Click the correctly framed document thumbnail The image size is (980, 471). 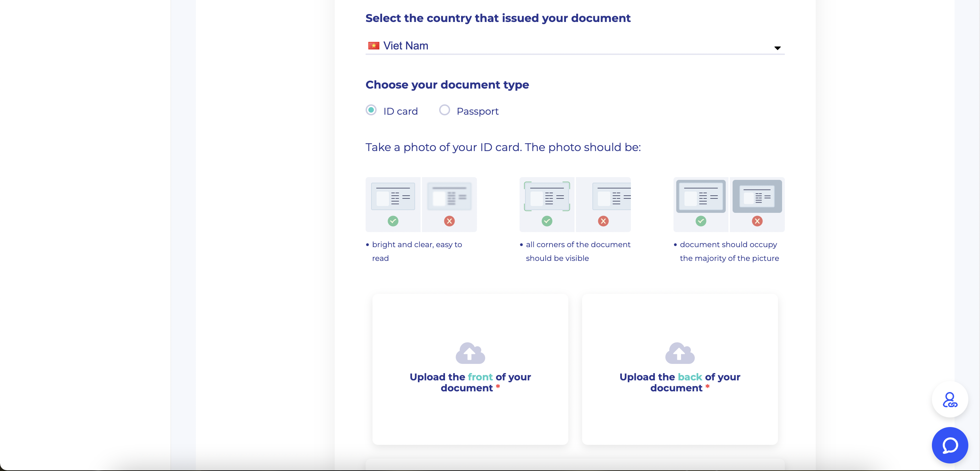tap(547, 196)
